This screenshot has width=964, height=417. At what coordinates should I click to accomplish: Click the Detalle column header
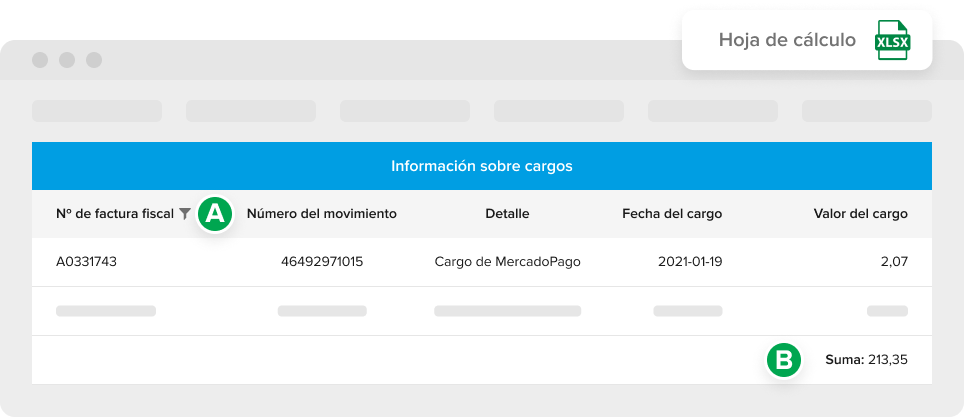tap(507, 214)
